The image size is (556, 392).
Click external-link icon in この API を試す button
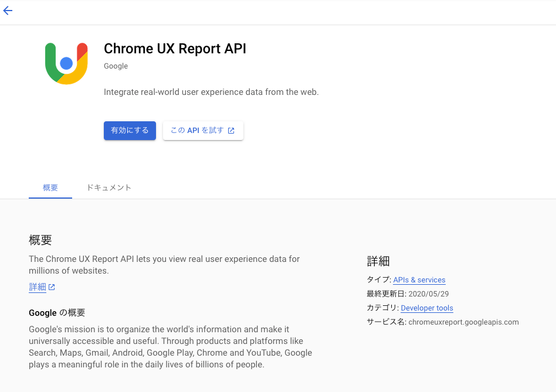(x=231, y=131)
